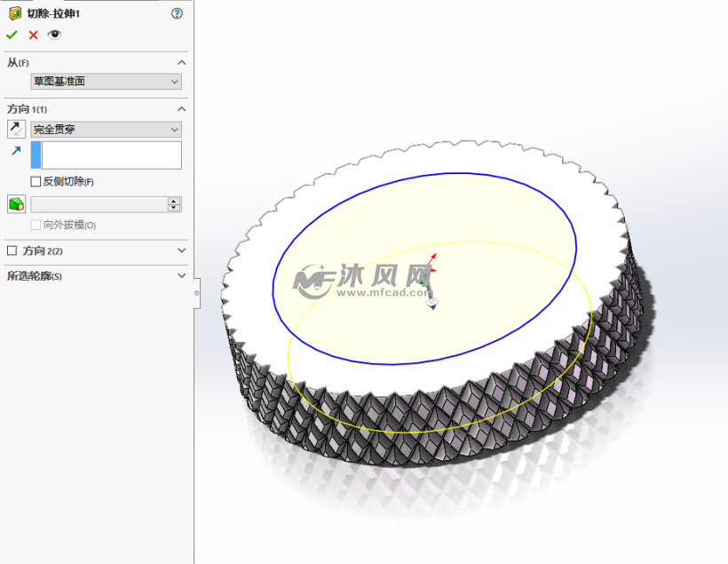The width and height of the screenshot is (728, 564).
Task: Increase draft angle with spinner up arrow
Action: click(174, 201)
